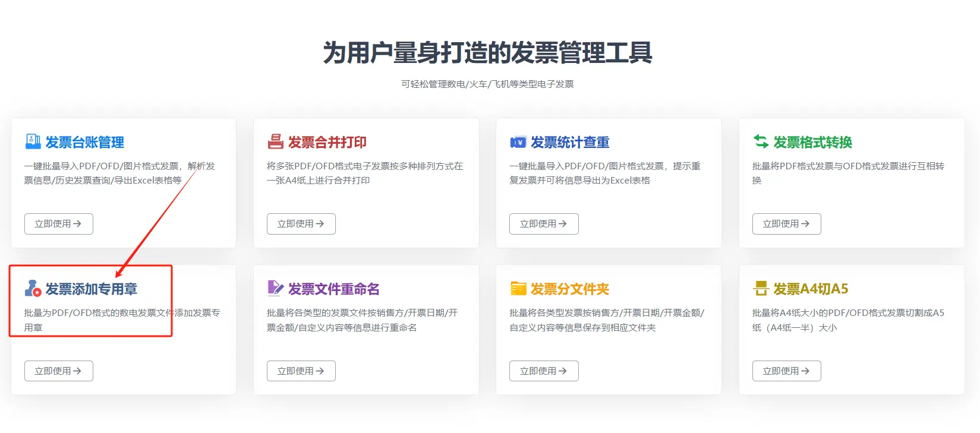The image size is (980, 433).
Task: Click the red 发票合并打印 printer icon
Action: (276, 141)
